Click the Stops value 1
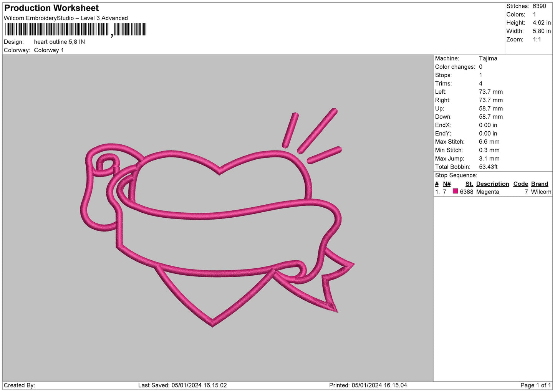 pyautogui.click(x=480, y=75)
